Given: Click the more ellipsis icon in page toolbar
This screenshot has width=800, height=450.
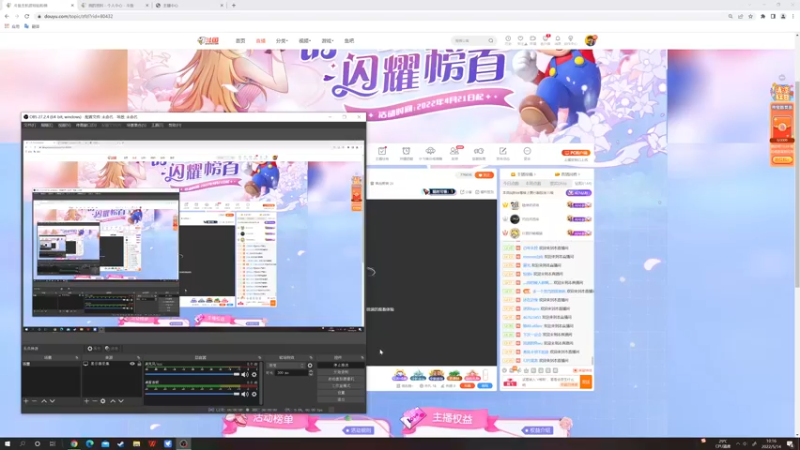Looking at the screenshot, I should coord(527,151).
